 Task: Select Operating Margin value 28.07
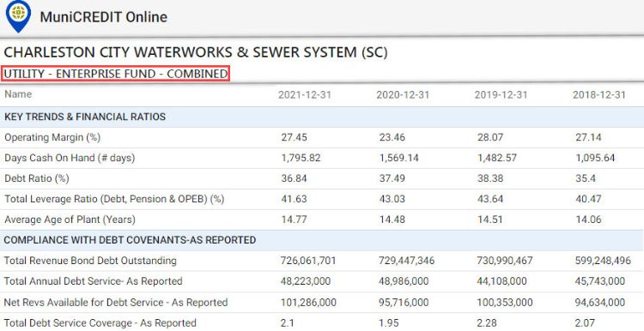coord(490,137)
